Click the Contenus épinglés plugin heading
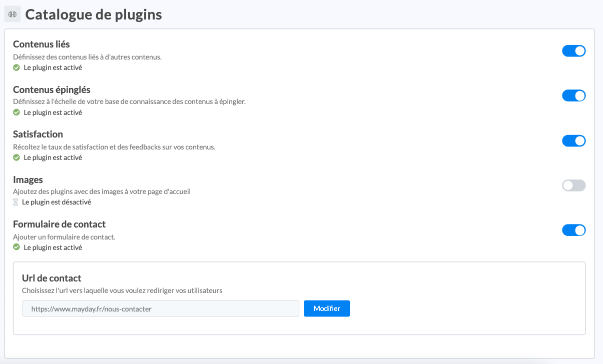The width and height of the screenshot is (603, 364). (52, 89)
